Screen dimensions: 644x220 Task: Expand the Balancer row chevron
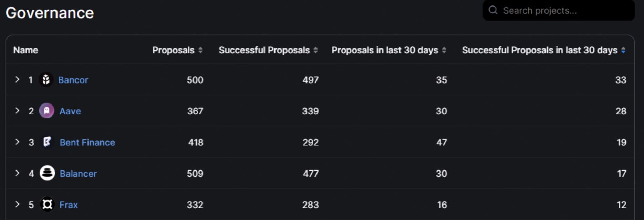click(17, 173)
